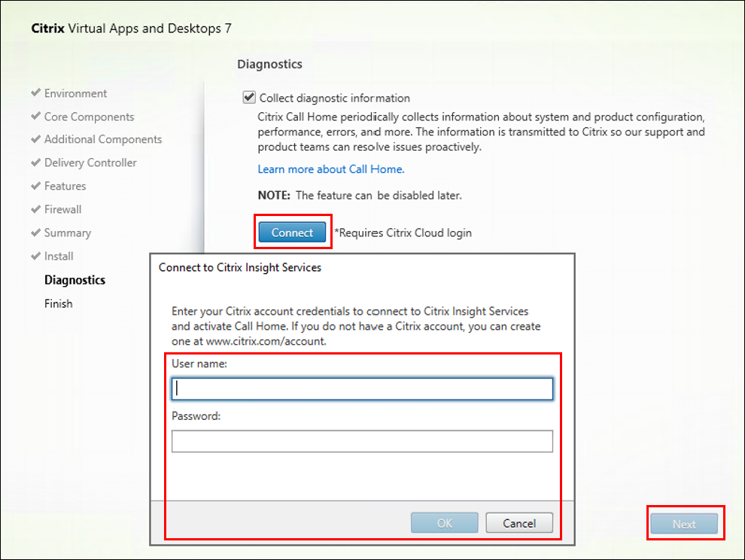Click OK in the Insight Services dialog
This screenshot has width=745, height=560.
pyautogui.click(x=444, y=523)
